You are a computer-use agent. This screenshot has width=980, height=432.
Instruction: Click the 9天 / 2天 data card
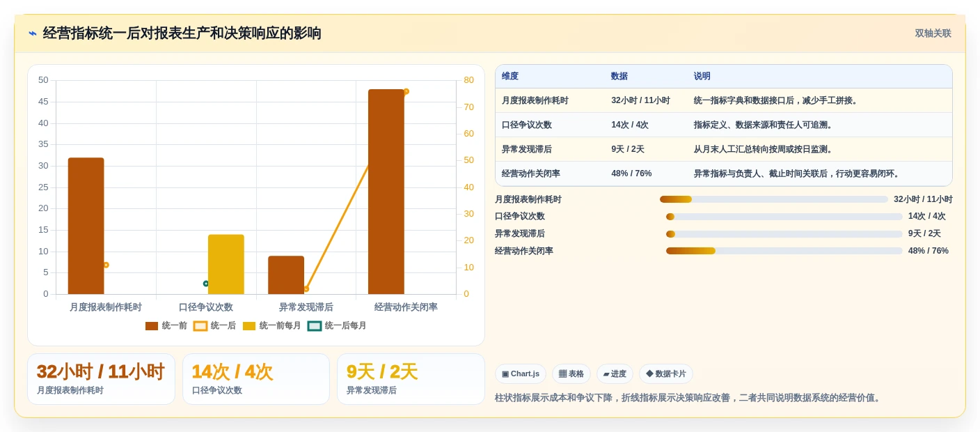(411, 379)
